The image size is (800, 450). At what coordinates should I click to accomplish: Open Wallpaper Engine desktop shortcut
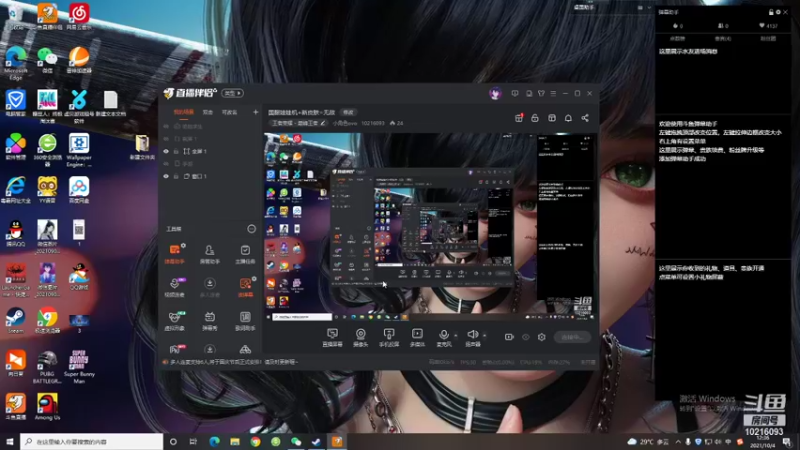click(x=79, y=150)
